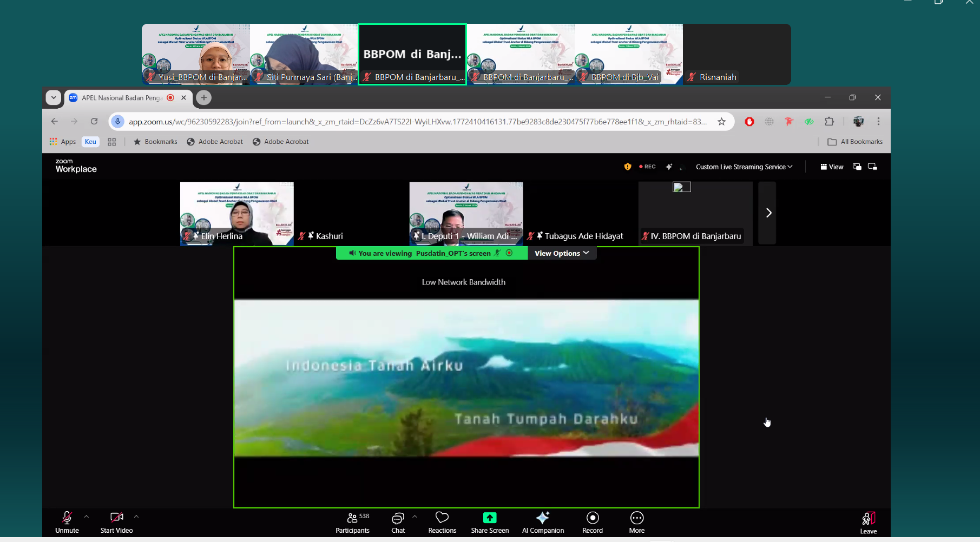Open Custom Live Streaming Service dropdown
The height and width of the screenshot is (542, 980).
(x=744, y=167)
